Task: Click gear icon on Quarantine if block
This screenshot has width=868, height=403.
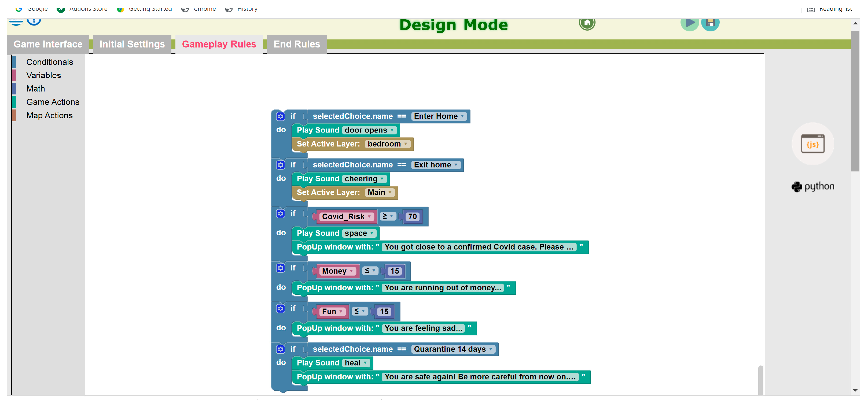Action: [x=280, y=349]
